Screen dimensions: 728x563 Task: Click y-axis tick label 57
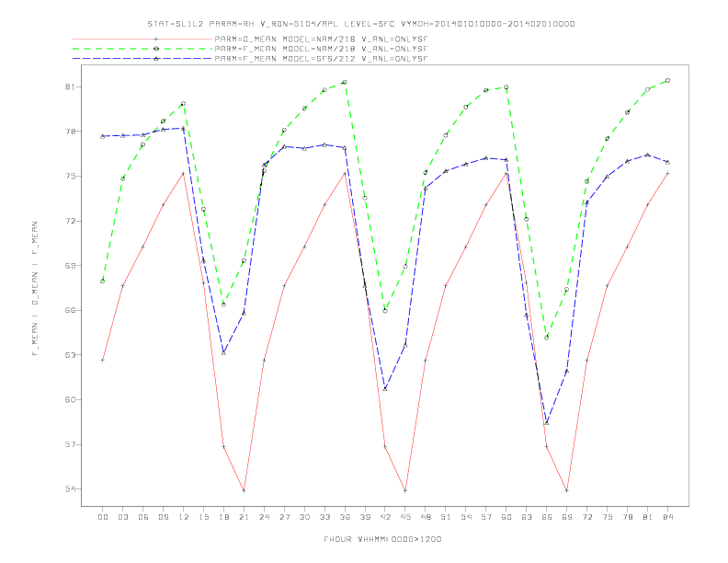(x=70, y=444)
